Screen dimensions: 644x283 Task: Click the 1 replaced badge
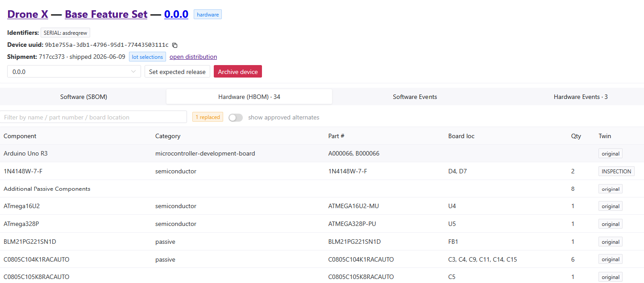coord(208,117)
